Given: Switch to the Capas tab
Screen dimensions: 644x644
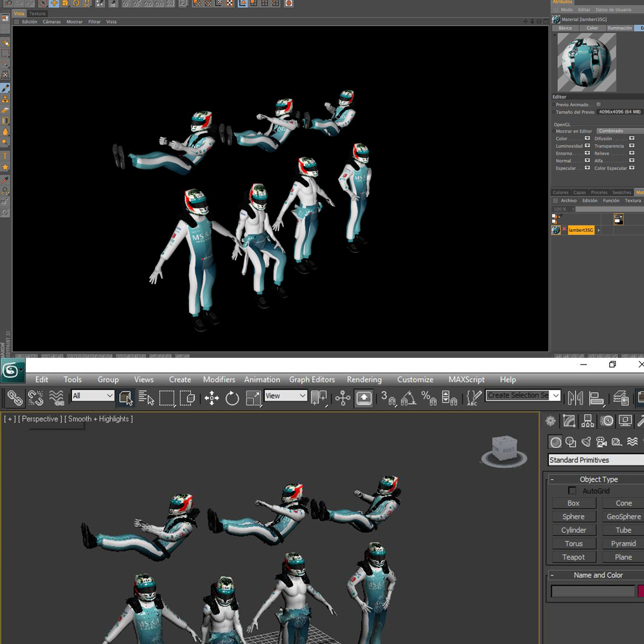Looking at the screenshot, I should pos(579,192).
